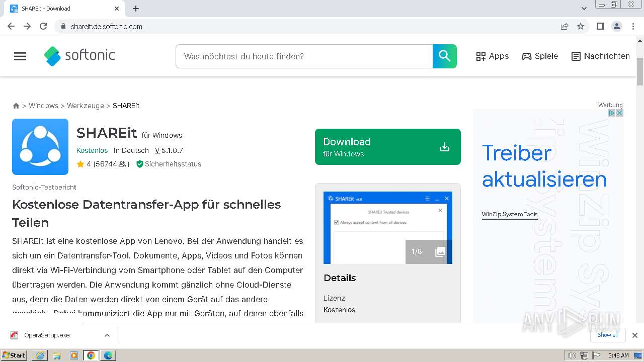The image size is (644, 362).
Task: Open media player from taskbar
Action: coord(74,355)
